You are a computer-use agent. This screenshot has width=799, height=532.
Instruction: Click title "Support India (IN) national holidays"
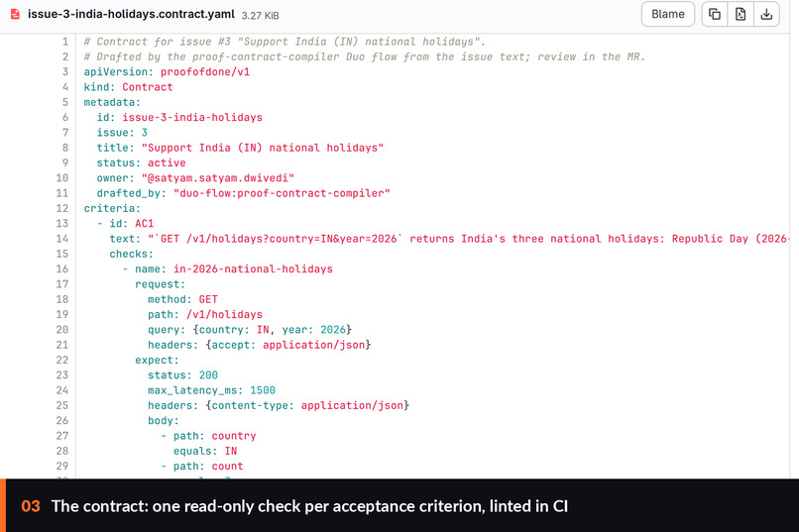point(263,148)
